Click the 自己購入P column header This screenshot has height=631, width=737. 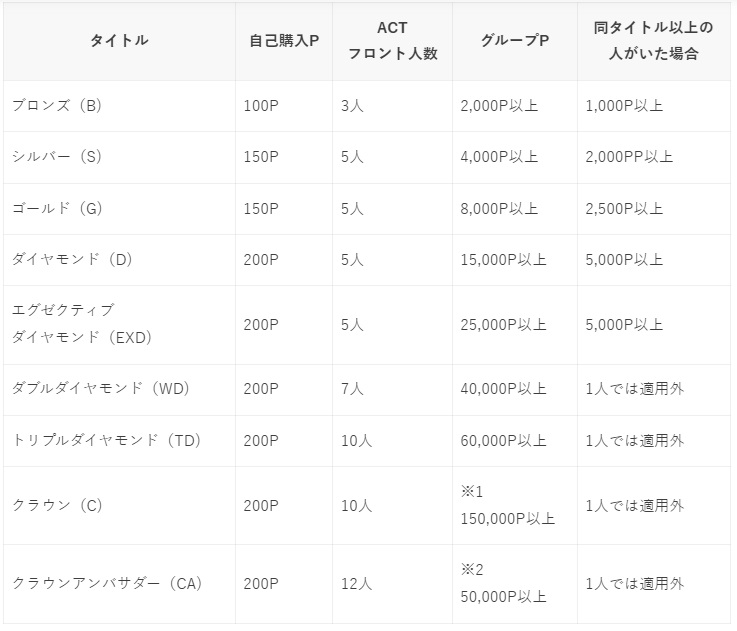(x=284, y=41)
